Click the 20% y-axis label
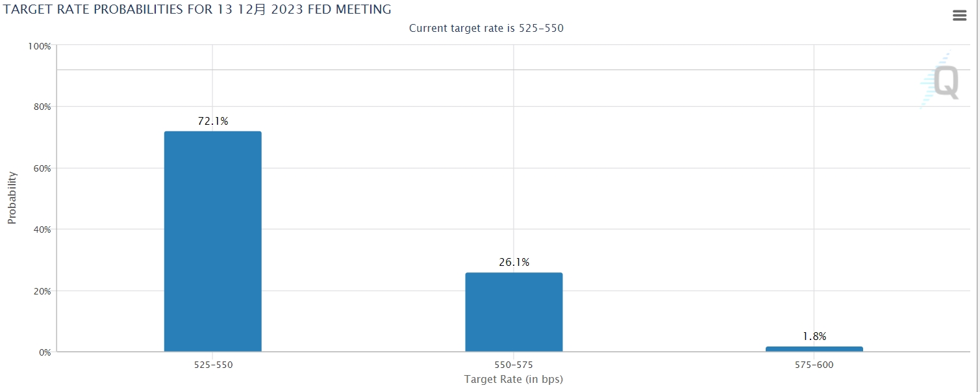Viewport: 980px width, 392px height. tap(42, 291)
